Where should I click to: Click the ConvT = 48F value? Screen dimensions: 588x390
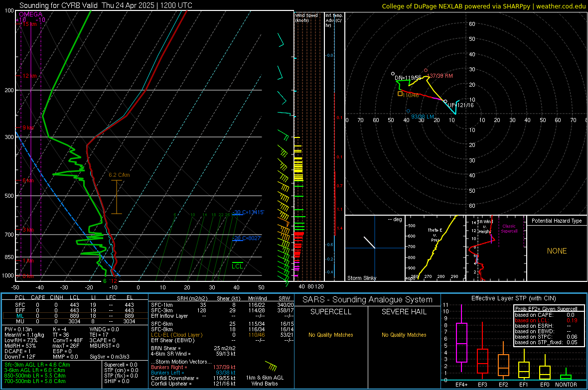pyautogui.click(x=68, y=340)
